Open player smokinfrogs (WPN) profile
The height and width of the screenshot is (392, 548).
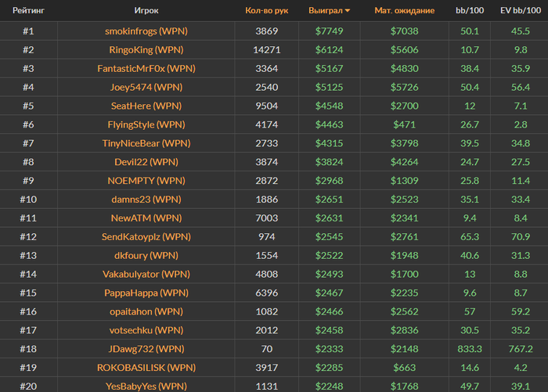pos(146,31)
